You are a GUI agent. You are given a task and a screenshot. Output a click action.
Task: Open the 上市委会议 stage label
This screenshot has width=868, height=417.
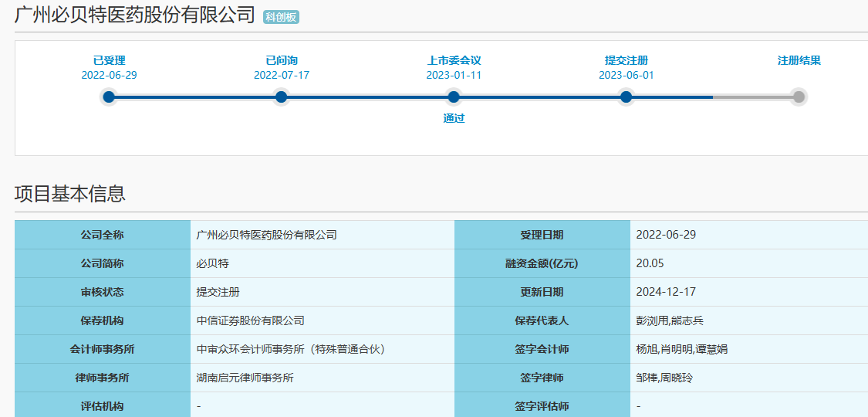coord(454,60)
